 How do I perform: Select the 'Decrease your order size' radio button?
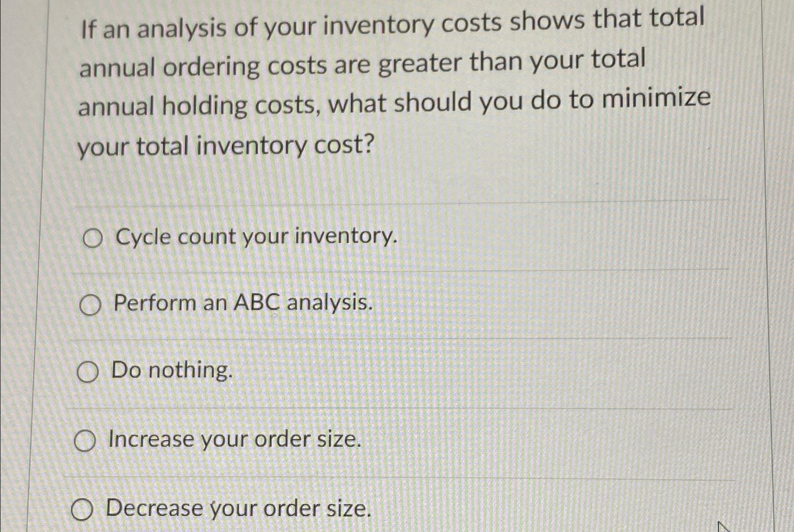coord(83,510)
